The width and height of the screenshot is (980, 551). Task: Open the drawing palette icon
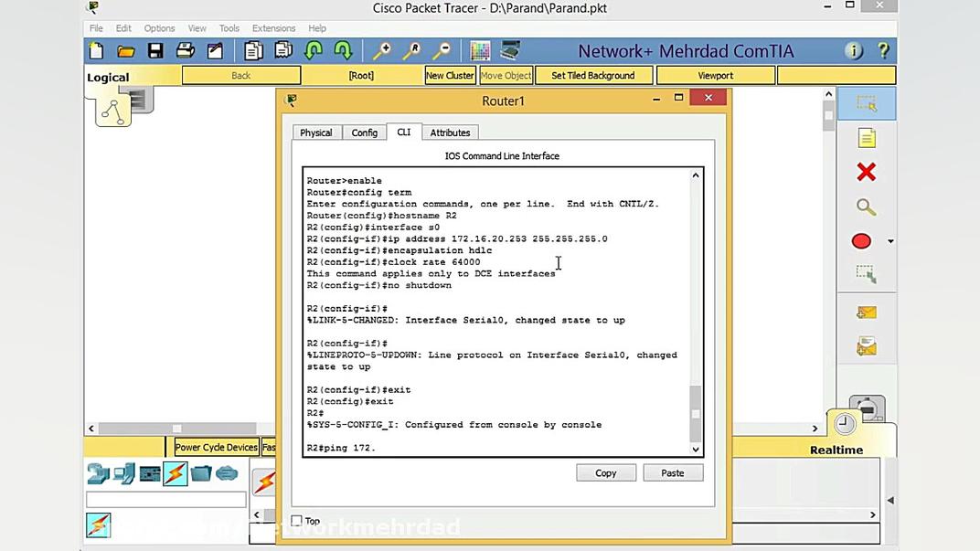(480, 50)
